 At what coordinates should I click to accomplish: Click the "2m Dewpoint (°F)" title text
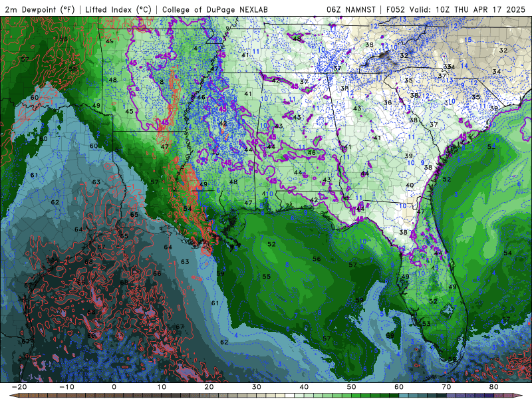point(40,9)
